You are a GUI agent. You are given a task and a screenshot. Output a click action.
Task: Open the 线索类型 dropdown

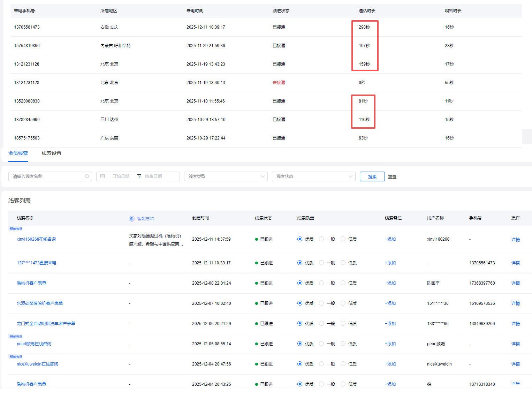click(x=226, y=176)
